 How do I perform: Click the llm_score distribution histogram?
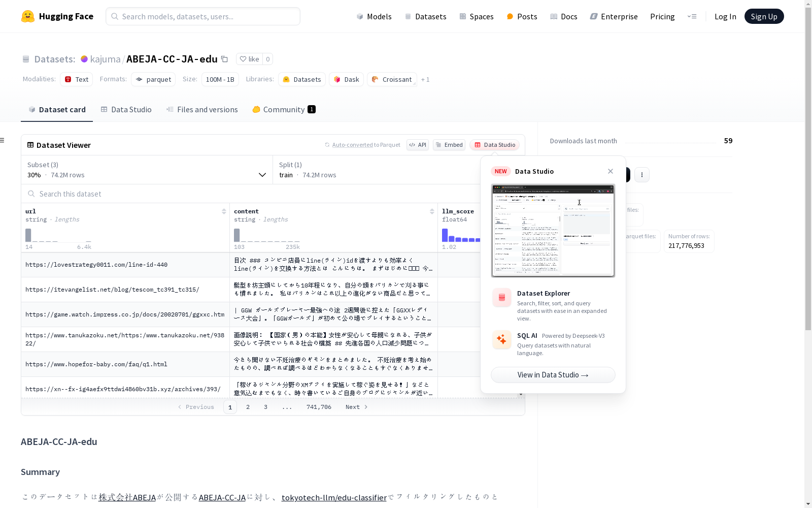point(461,235)
